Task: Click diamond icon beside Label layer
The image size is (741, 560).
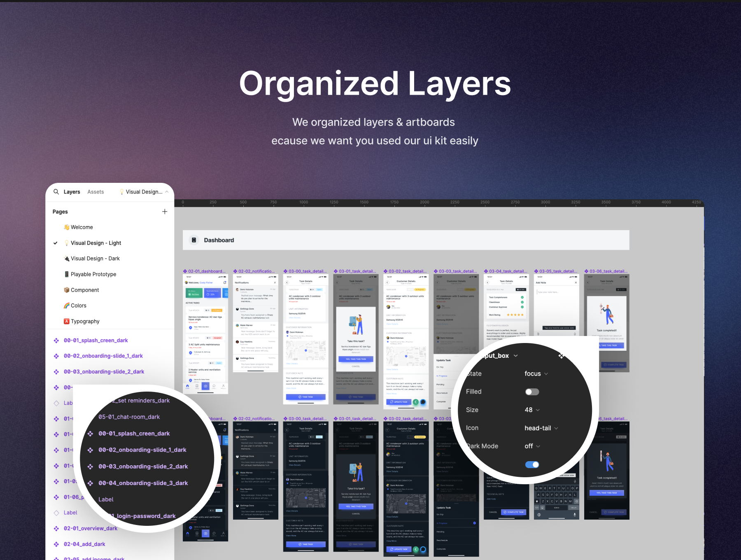Action: click(x=56, y=513)
